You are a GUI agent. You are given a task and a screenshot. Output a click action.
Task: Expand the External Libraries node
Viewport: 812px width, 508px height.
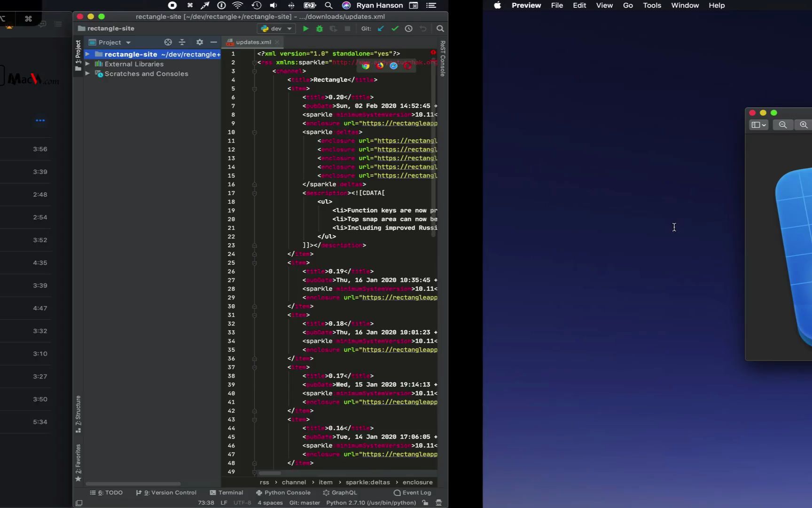[87, 64]
